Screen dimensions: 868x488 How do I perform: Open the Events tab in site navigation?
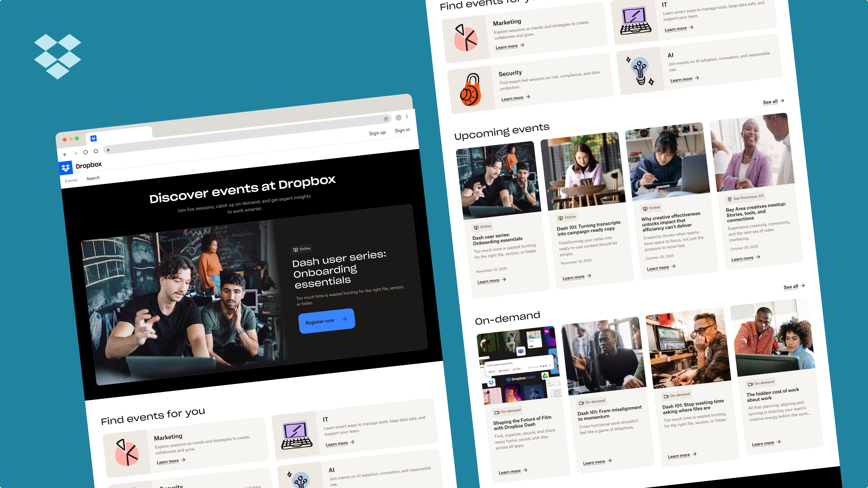71,180
